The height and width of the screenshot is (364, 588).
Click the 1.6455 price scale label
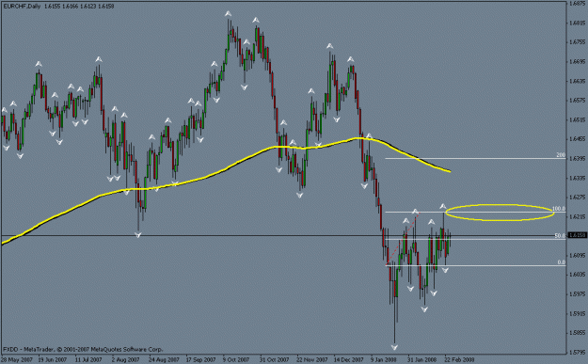[577, 138]
